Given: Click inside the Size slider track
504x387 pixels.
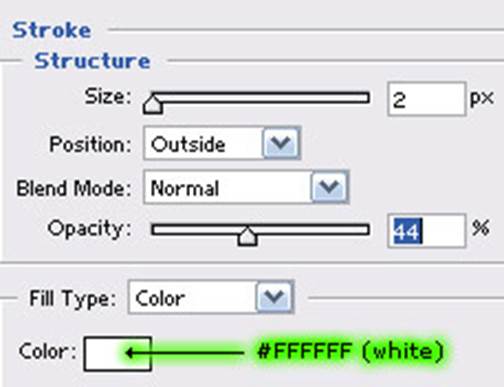Looking at the screenshot, I should (x=260, y=98).
